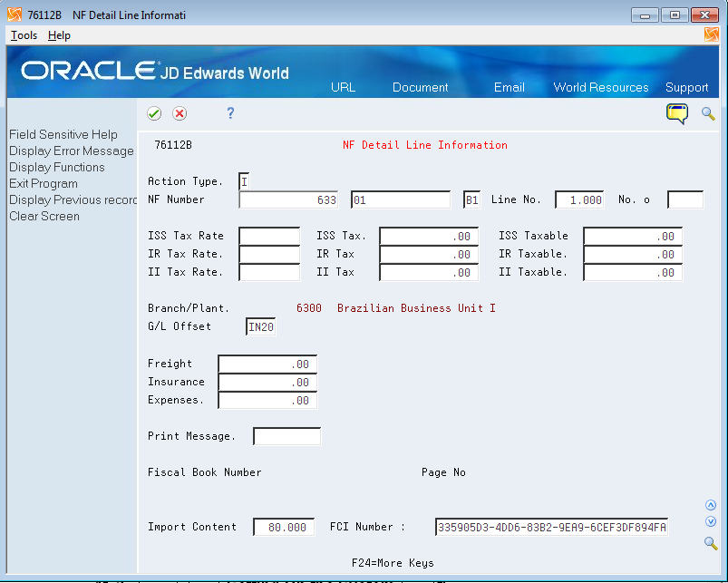Screen dimensions: 728x583
Task: Click the II Taxable field
Action: point(633,272)
